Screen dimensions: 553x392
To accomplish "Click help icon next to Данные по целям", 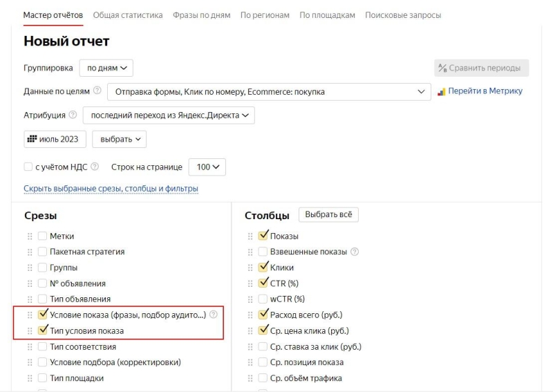I will (x=97, y=91).
